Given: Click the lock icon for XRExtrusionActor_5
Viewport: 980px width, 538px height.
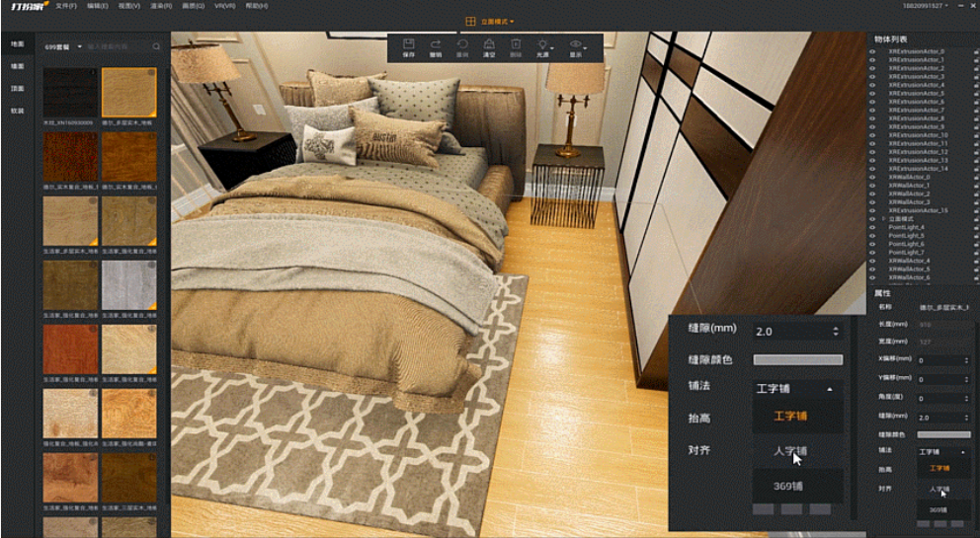Looking at the screenshot, I should (975, 94).
